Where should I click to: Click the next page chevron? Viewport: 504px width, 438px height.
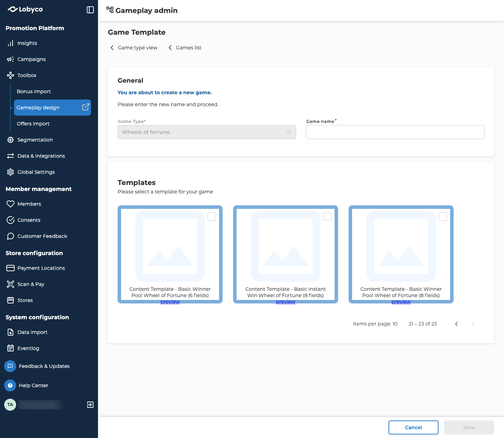pyautogui.click(x=473, y=324)
